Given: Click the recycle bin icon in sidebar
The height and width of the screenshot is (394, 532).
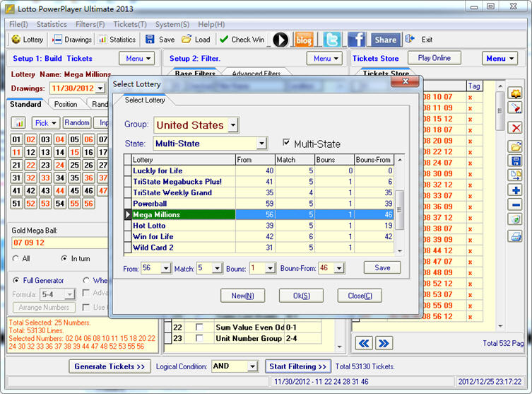Looking at the screenshot, I should tap(516, 219).
